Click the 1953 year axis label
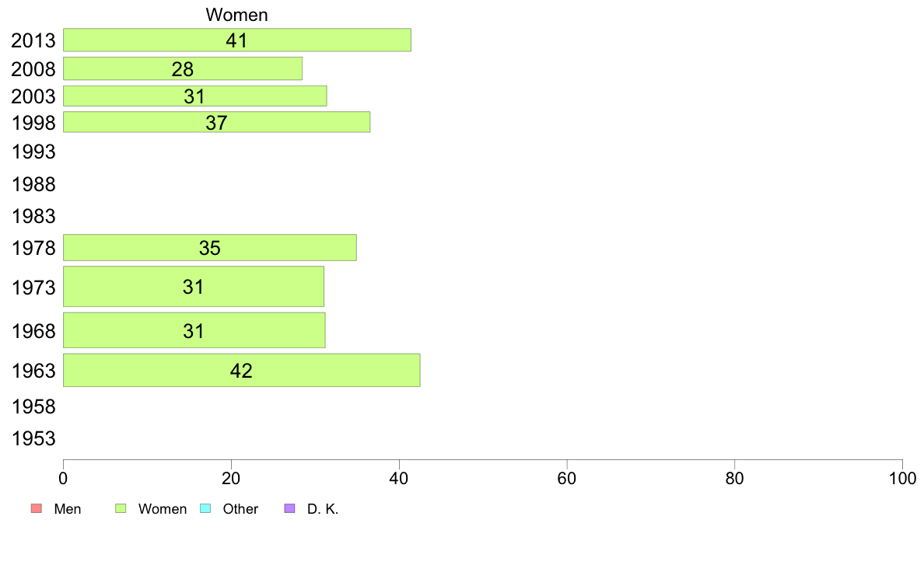The height and width of the screenshot is (572, 924). 33,438
